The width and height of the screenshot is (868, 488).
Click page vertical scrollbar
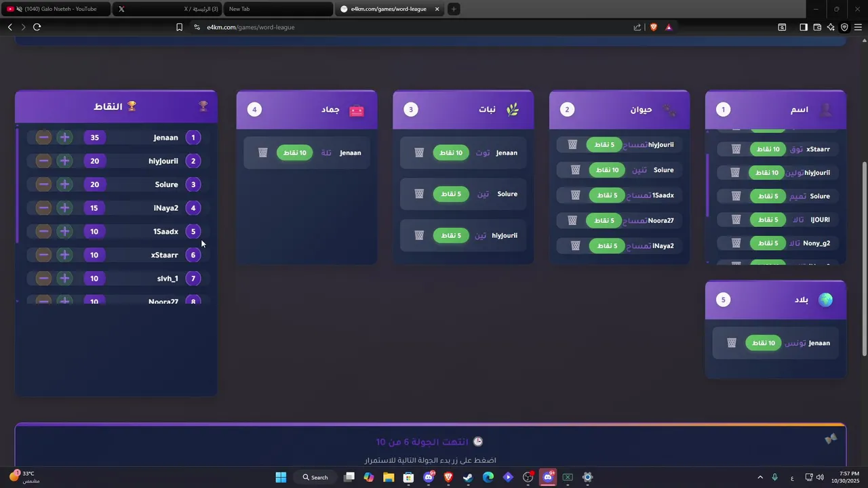pos(864,258)
